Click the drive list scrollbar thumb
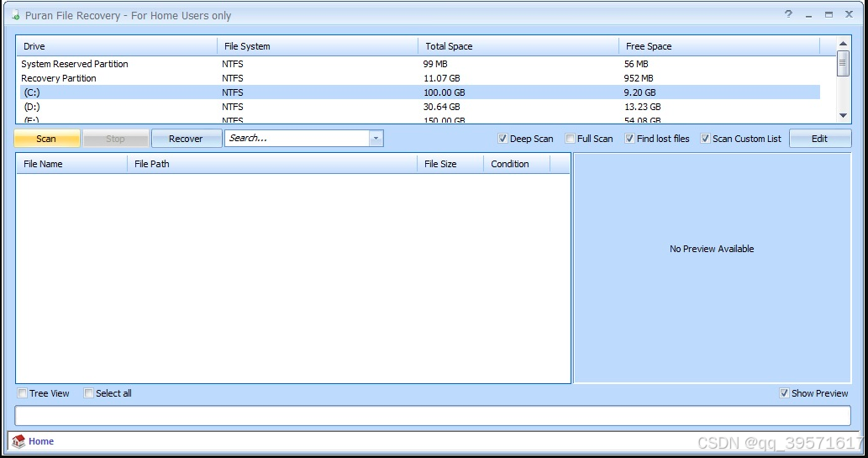The height and width of the screenshot is (458, 868). [843, 63]
